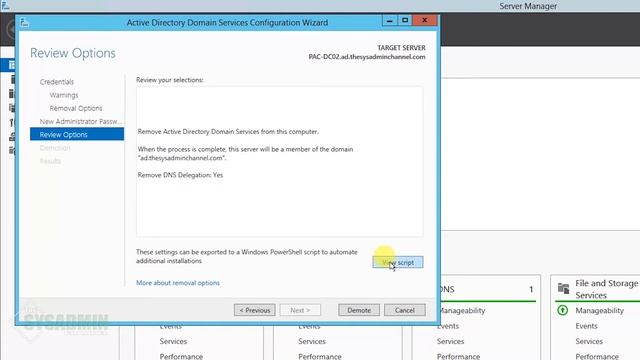The width and height of the screenshot is (640, 360).
Task: Click the DNS tile server count 1
Action: [x=531, y=289]
